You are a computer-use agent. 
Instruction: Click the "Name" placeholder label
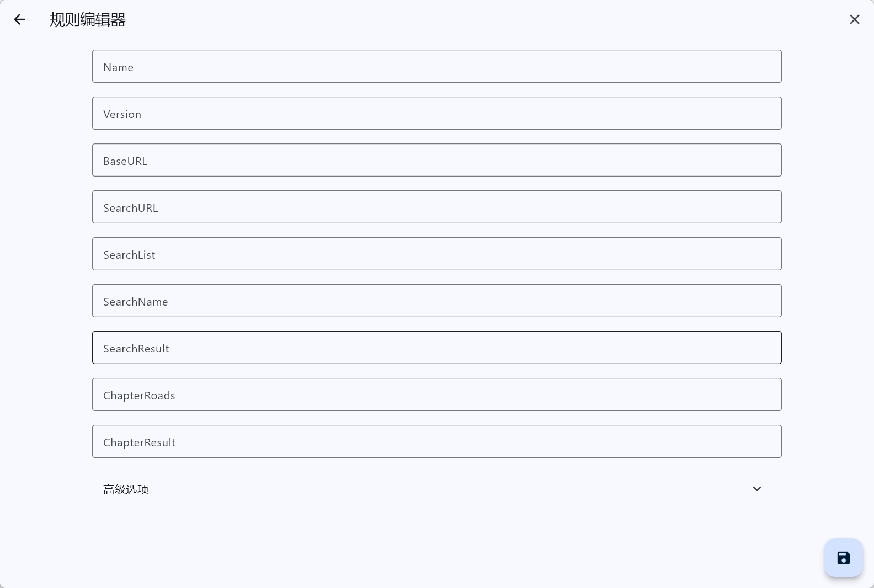click(x=118, y=67)
